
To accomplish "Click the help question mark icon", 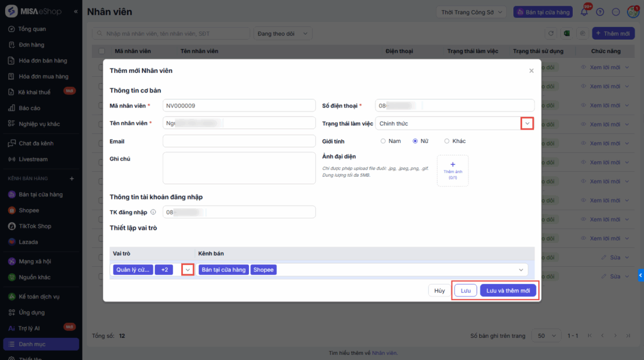I will point(600,12).
